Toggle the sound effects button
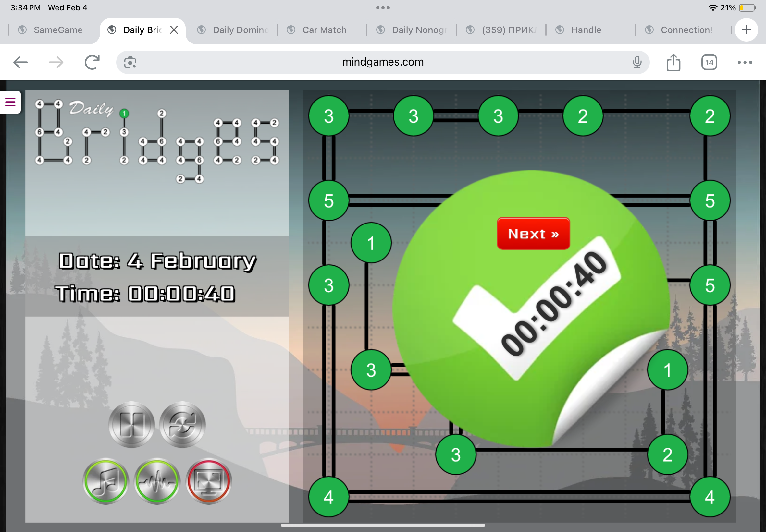 pos(157,481)
